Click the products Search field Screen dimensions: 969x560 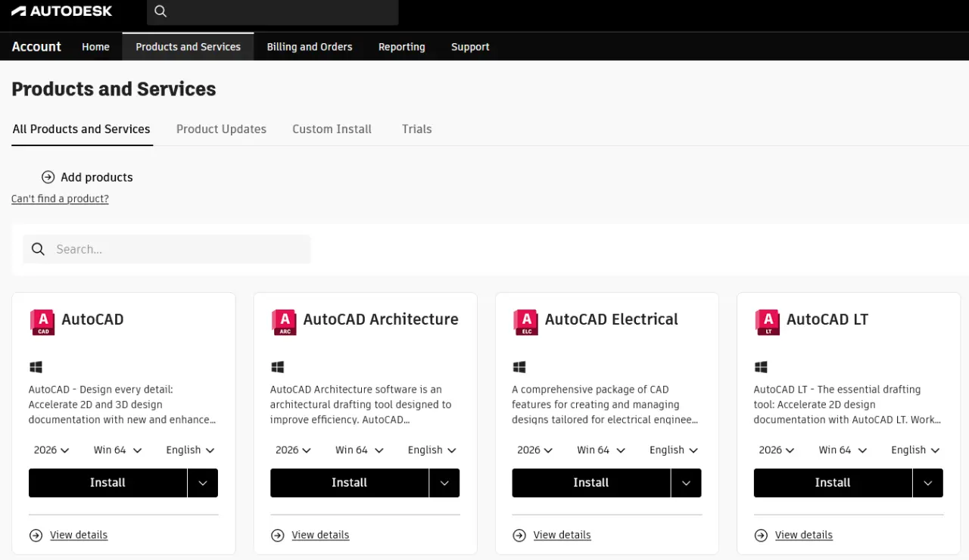click(167, 249)
